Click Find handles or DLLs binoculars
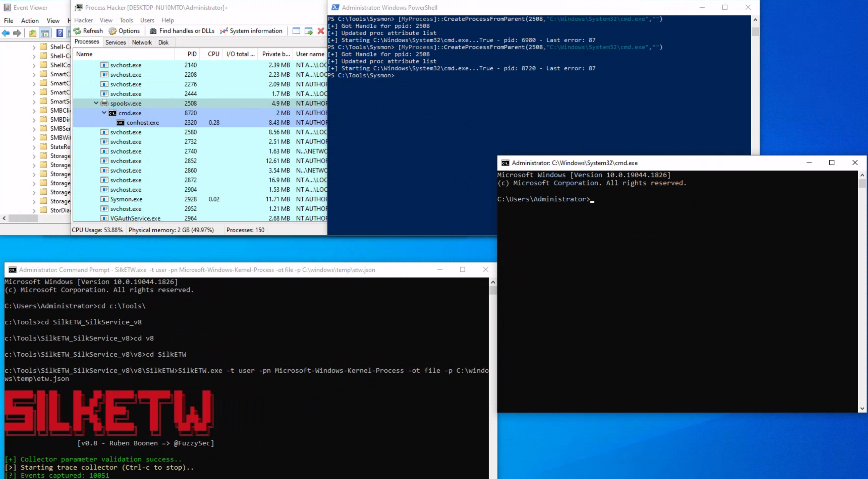This screenshot has height=479, width=868. tap(153, 31)
